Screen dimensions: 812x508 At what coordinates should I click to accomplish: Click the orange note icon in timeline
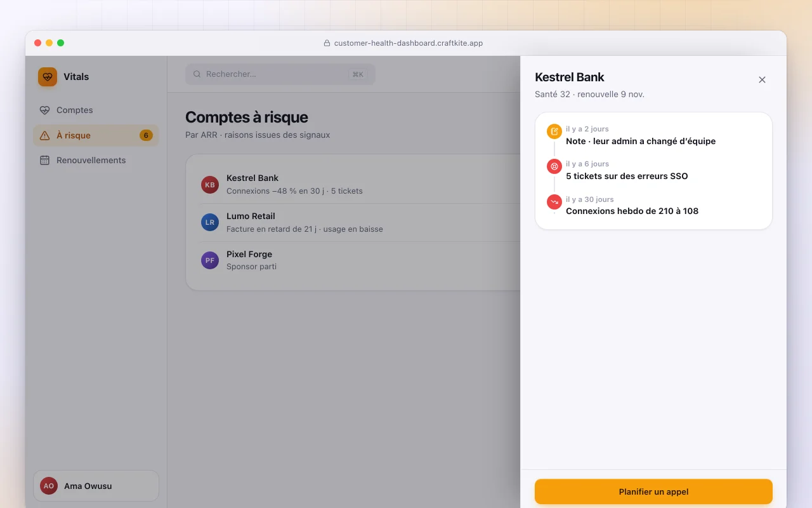(554, 131)
